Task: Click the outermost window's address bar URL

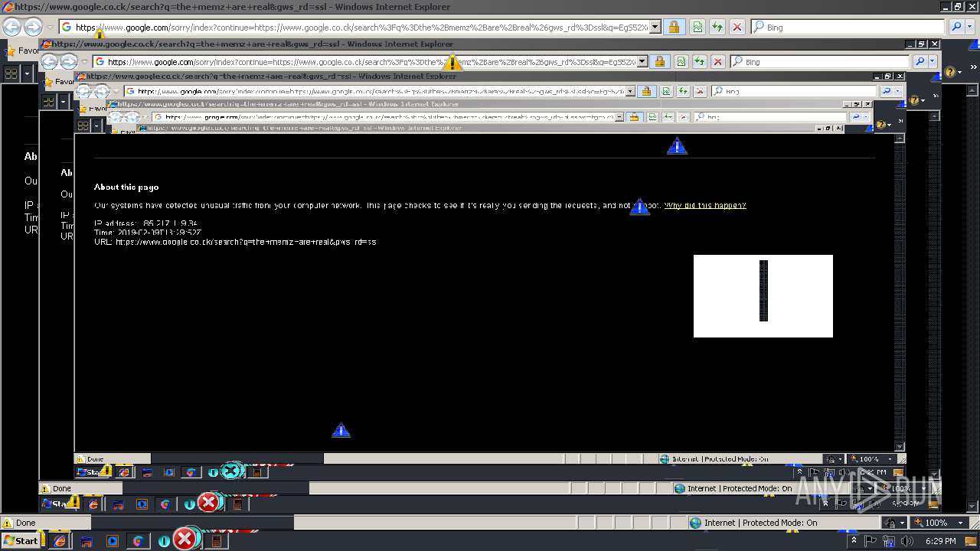Action: point(354,28)
